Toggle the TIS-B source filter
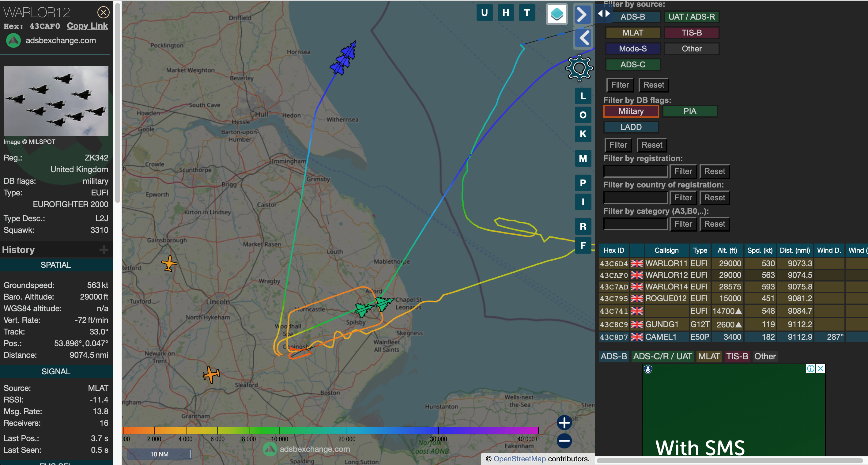 coord(692,33)
